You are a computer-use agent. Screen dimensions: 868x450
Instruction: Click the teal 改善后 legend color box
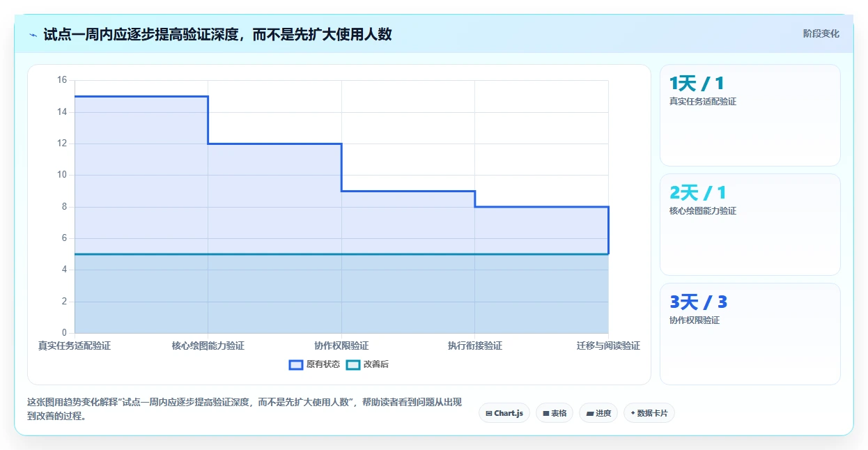click(x=353, y=364)
